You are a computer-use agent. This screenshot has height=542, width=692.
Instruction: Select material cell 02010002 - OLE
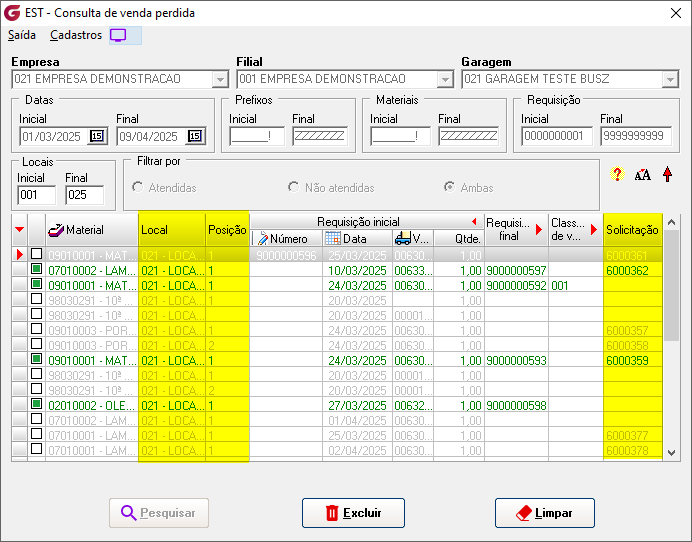tap(92, 405)
